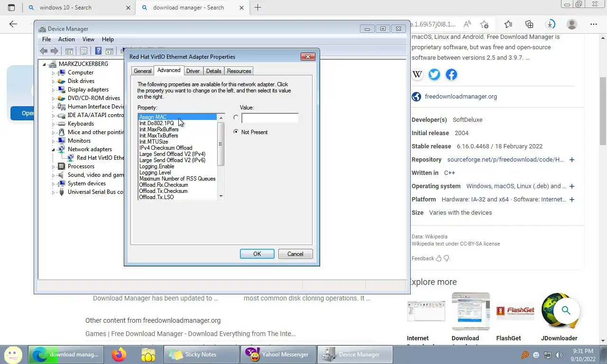
Task: Click orange magnifier tray icon
Action: [x=525, y=355]
